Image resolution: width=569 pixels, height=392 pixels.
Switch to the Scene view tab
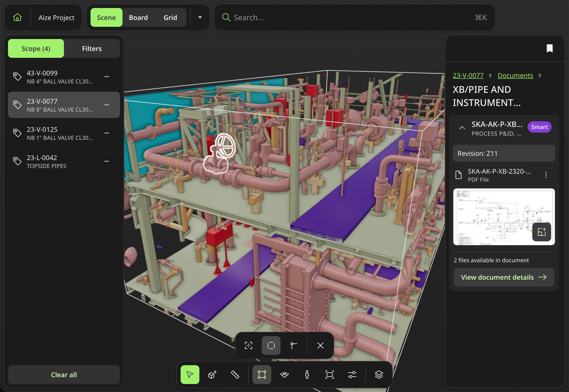tap(106, 17)
